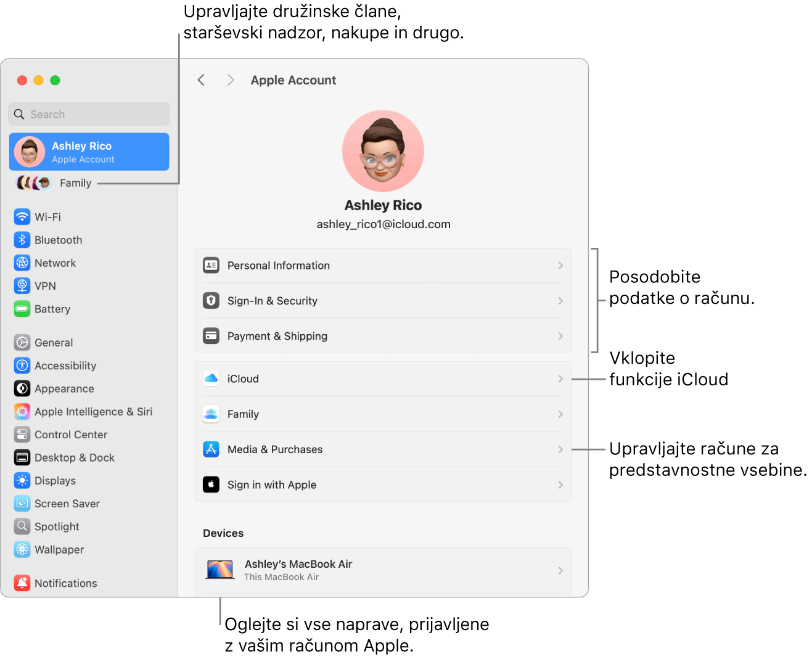Click the iCloud cloud icon
The width and height of the screenshot is (812, 659).
coord(211,379)
